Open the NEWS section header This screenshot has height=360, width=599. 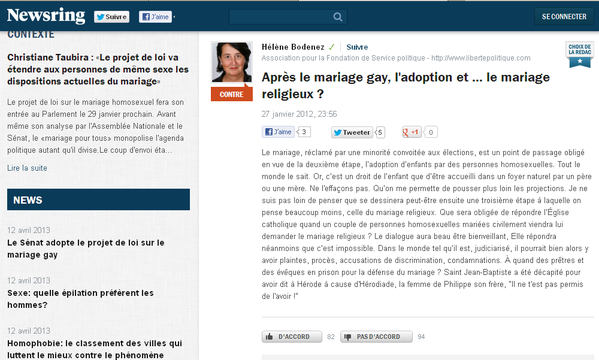click(x=98, y=199)
